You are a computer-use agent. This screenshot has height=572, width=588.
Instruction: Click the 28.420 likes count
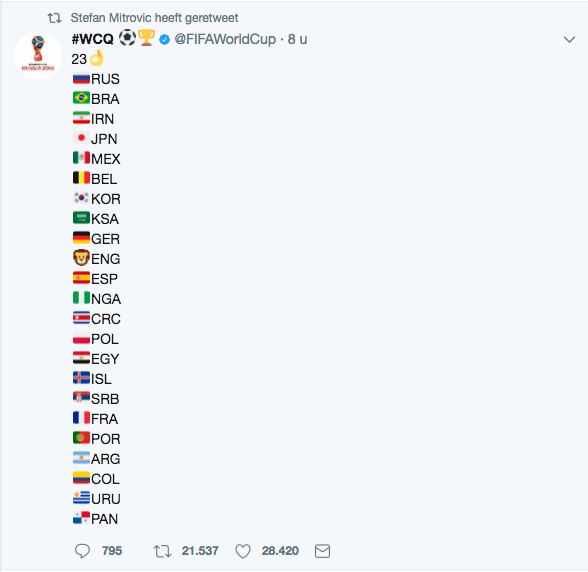[280, 551]
